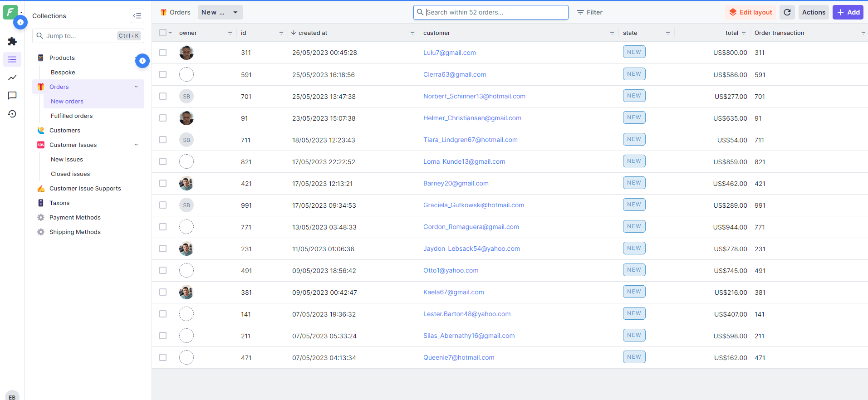Check the box for order 821
Image resolution: width=868 pixels, height=400 pixels.
click(163, 161)
